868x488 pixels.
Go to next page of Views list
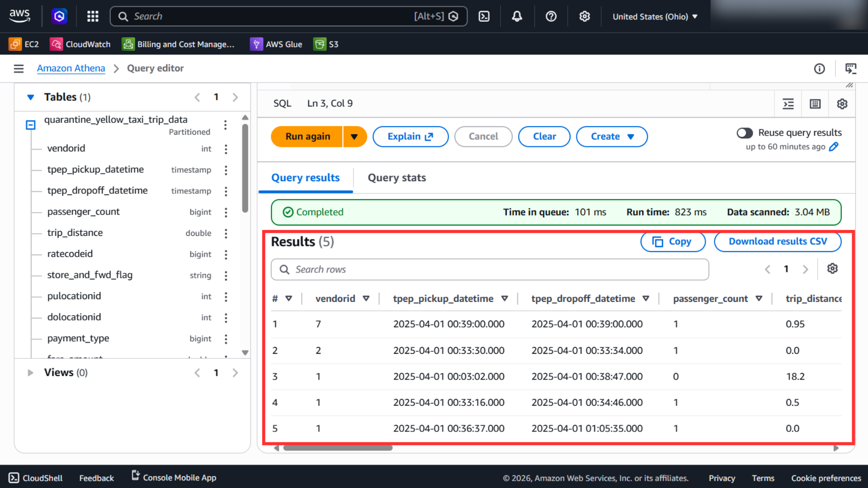pyautogui.click(x=235, y=373)
